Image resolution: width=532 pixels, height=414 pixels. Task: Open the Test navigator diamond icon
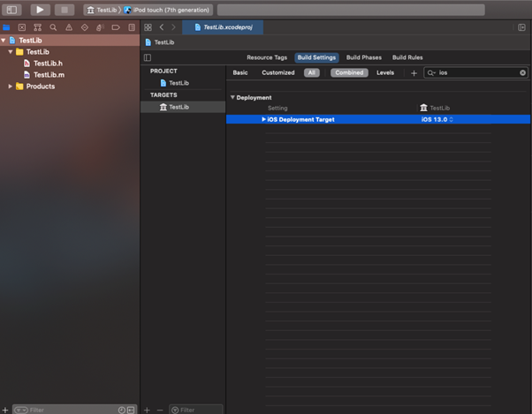point(85,27)
